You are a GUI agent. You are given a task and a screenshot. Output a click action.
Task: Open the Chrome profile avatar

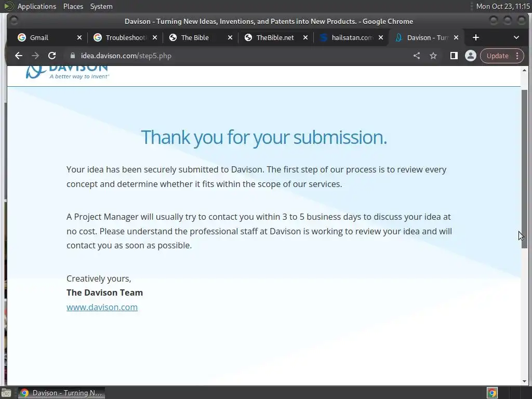(471, 56)
